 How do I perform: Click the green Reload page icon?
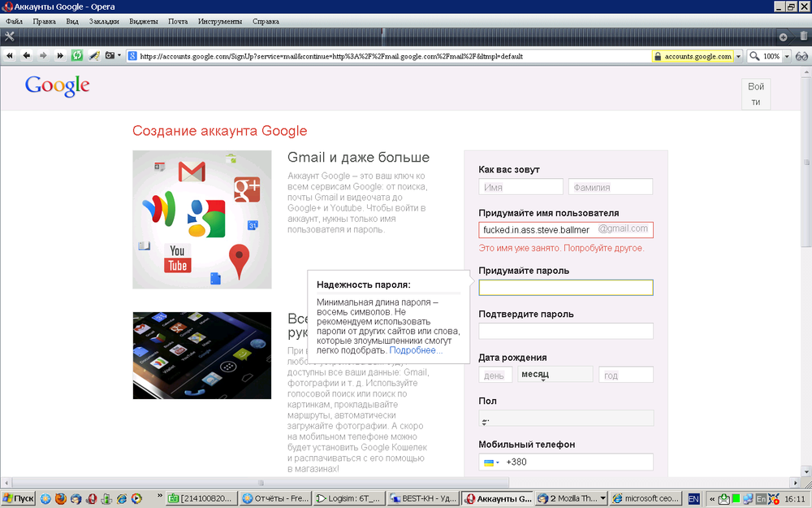77,55
